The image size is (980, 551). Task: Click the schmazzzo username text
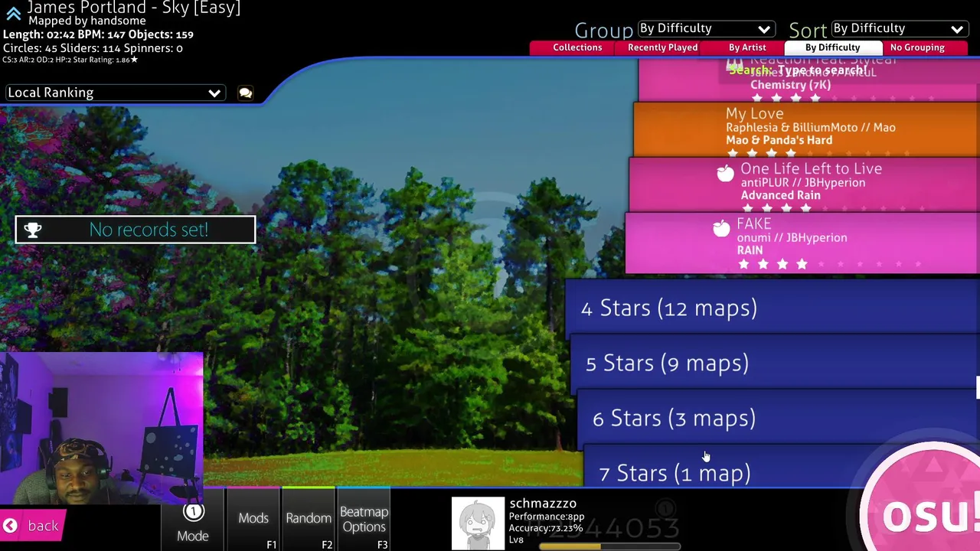(x=543, y=504)
